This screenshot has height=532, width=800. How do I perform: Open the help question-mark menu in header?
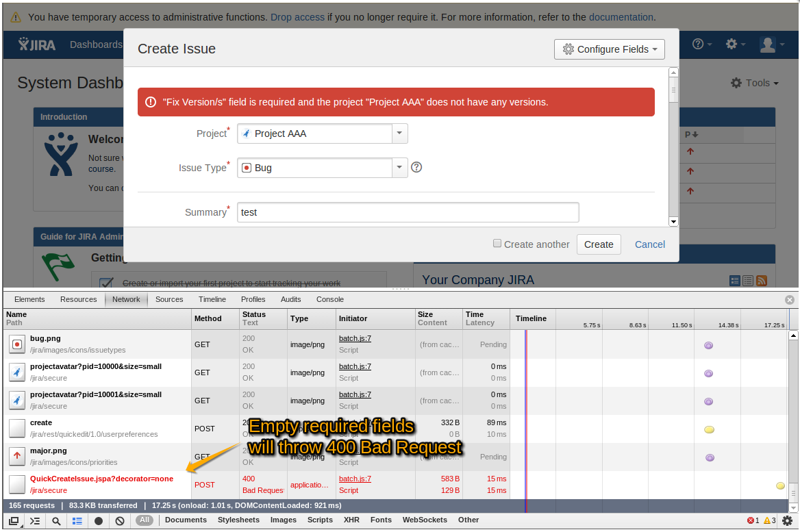pos(701,45)
